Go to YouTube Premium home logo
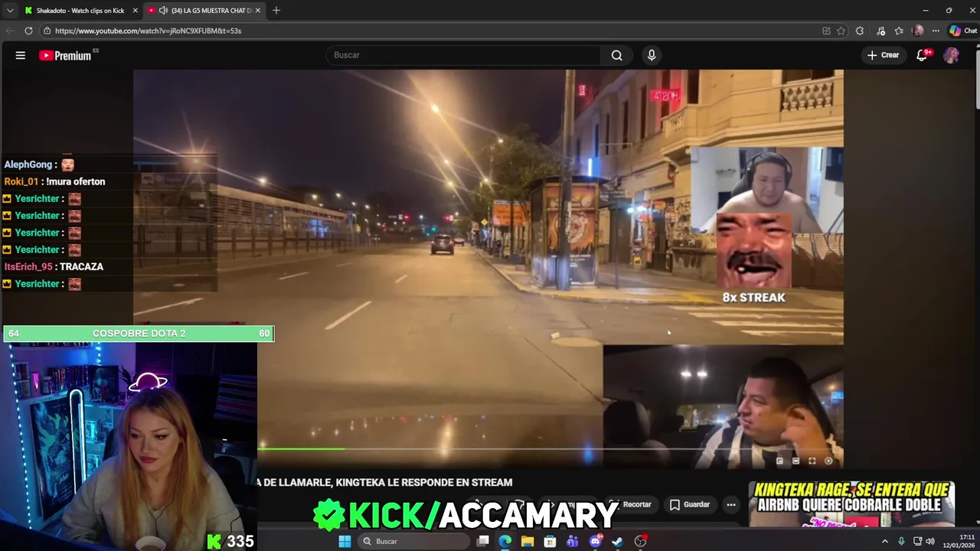 (65, 55)
